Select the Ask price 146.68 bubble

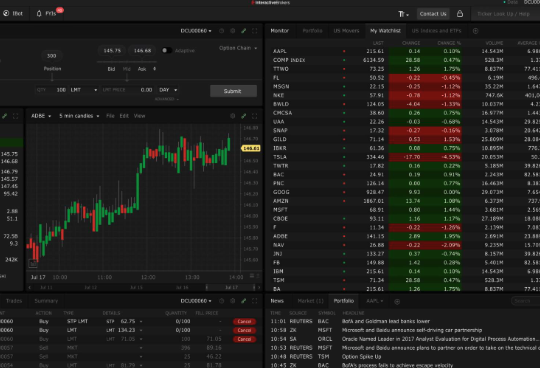pyautogui.click(x=142, y=50)
